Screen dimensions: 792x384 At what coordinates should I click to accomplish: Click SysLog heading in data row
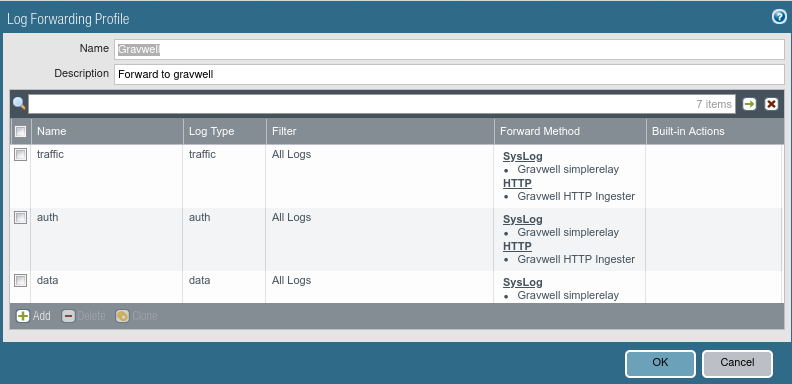click(523, 282)
